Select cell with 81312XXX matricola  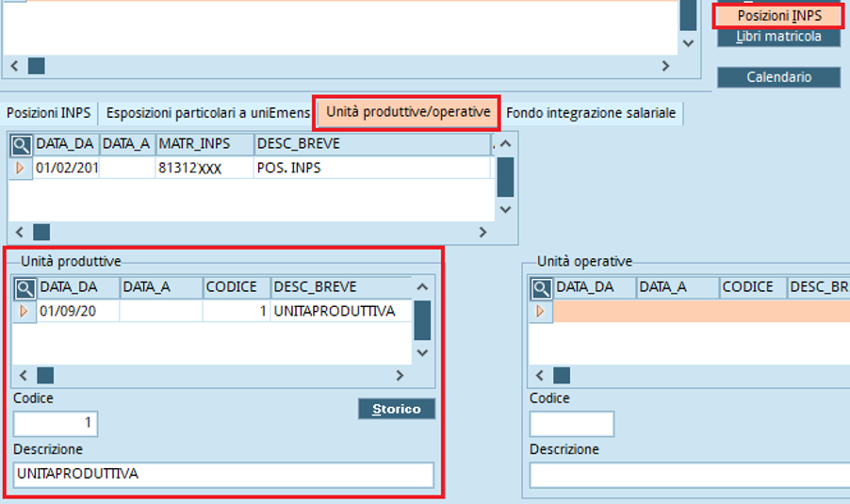click(204, 168)
